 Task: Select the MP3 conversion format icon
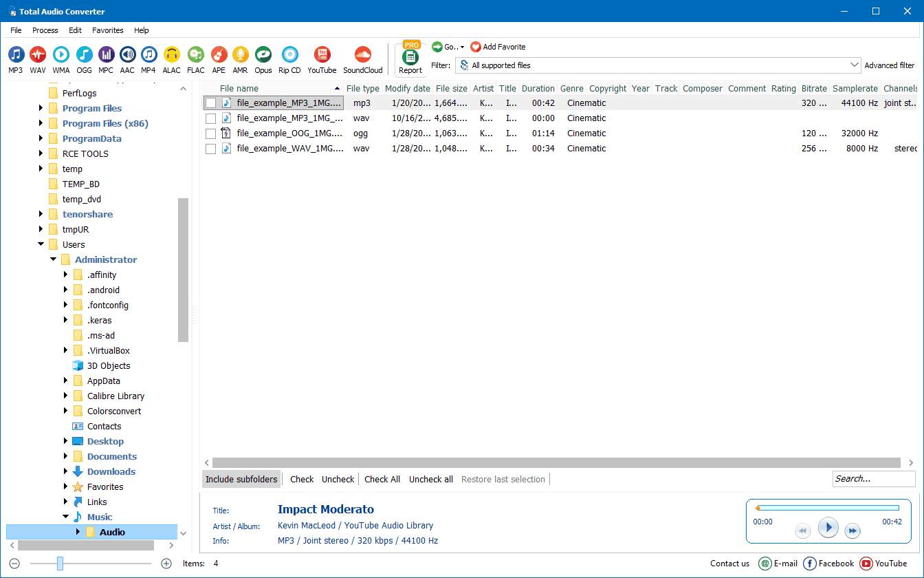pyautogui.click(x=16, y=54)
